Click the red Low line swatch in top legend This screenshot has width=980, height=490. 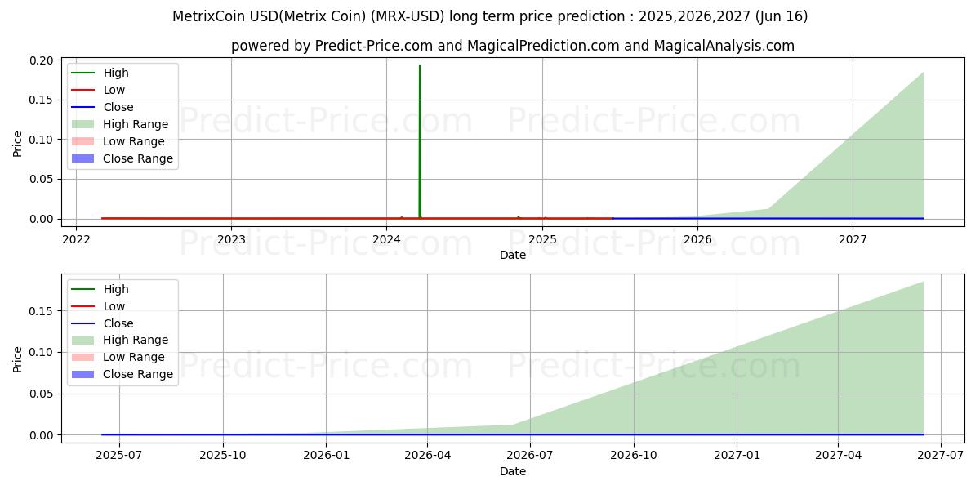click(x=82, y=90)
